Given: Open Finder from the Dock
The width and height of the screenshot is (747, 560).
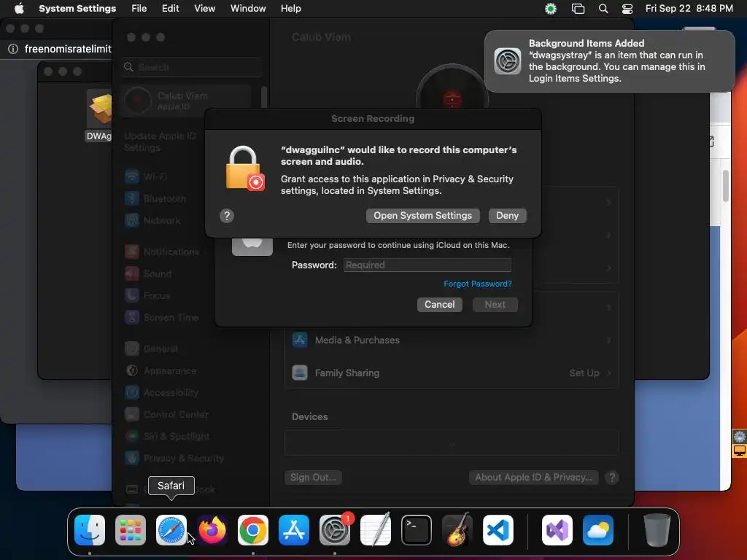Looking at the screenshot, I should click(90, 530).
